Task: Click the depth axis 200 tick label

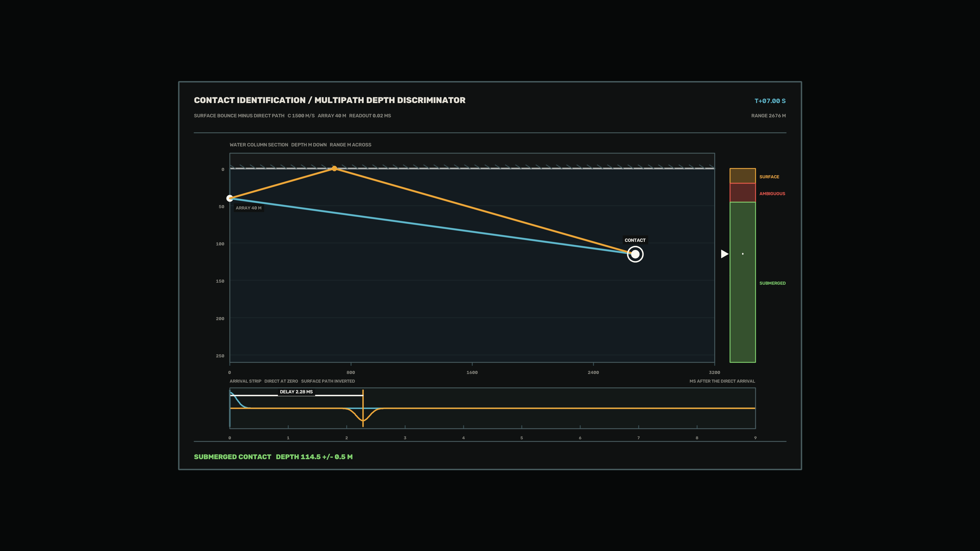Action: point(220,319)
